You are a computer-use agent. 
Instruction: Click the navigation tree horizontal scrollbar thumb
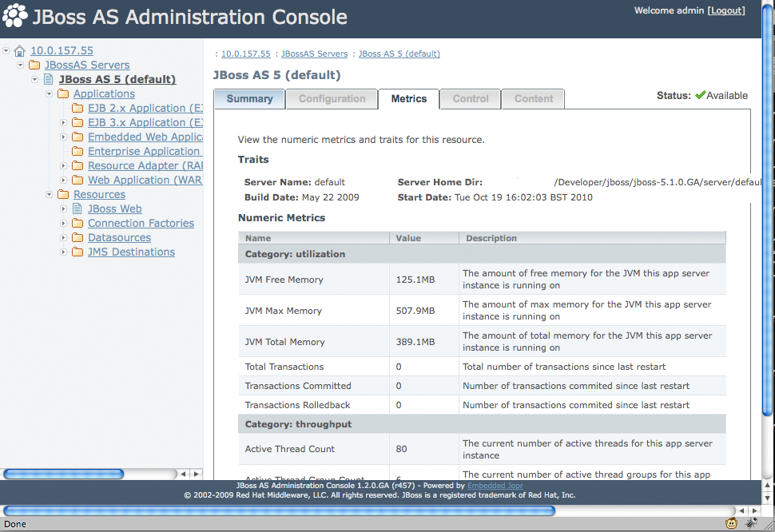63,474
